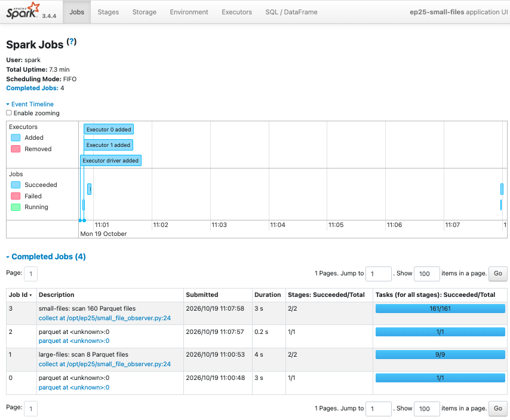Image resolution: width=510 pixels, height=420 pixels.
Task: Open the Environment tab
Action: (189, 12)
